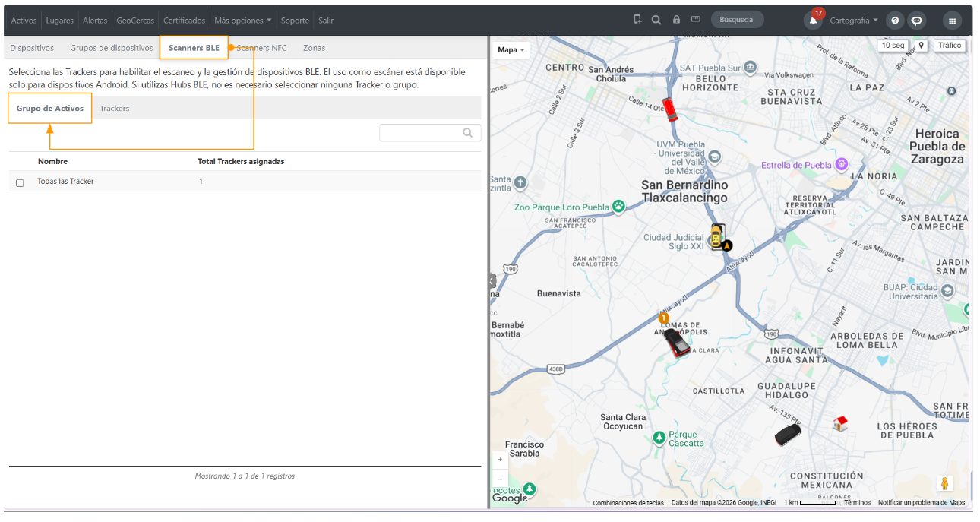The image size is (980, 522).
Task: Open the GeoCercas menu
Action: (135, 21)
